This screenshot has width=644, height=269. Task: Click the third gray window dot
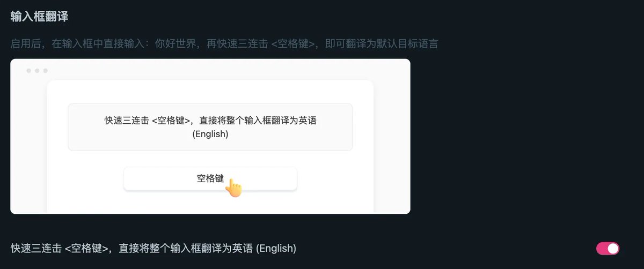tap(46, 71)
